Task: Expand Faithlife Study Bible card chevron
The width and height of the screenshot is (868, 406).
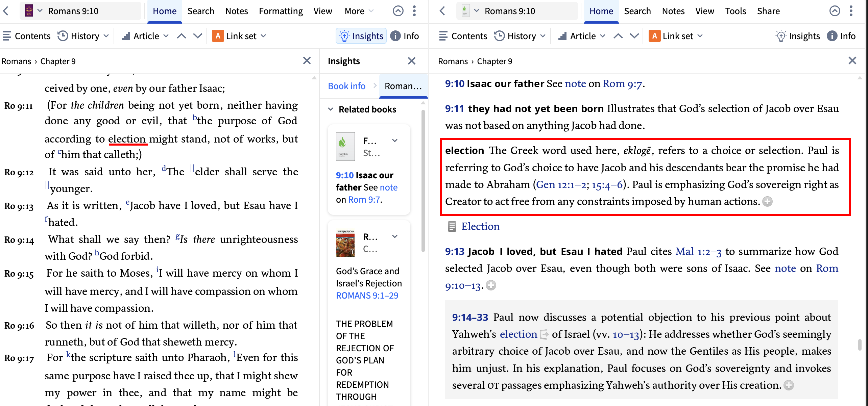Action: (x=395, y=141)
